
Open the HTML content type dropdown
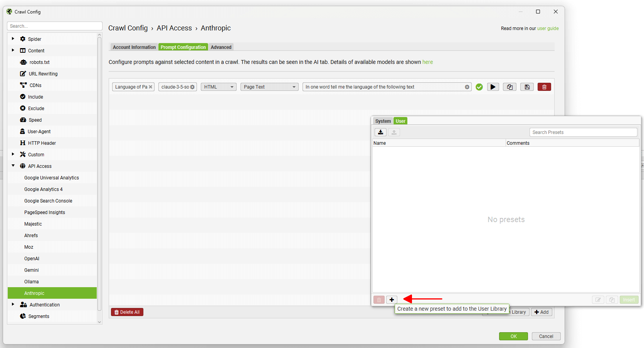(x=219, y=87)
